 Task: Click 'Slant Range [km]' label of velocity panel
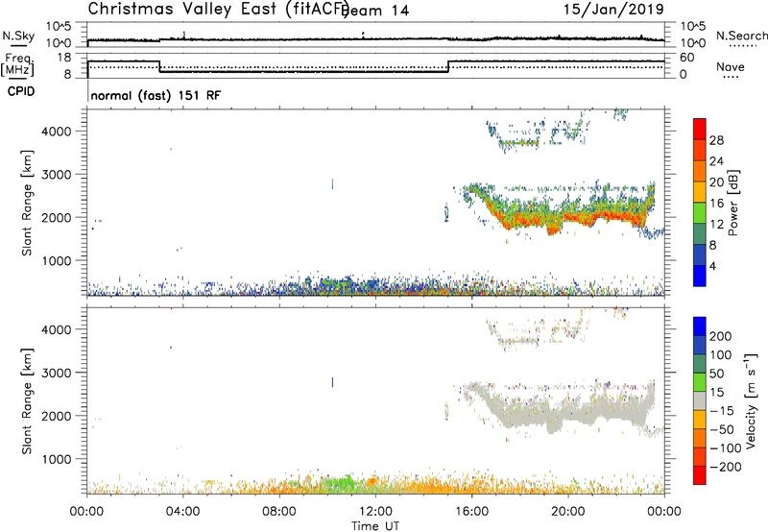27,401
